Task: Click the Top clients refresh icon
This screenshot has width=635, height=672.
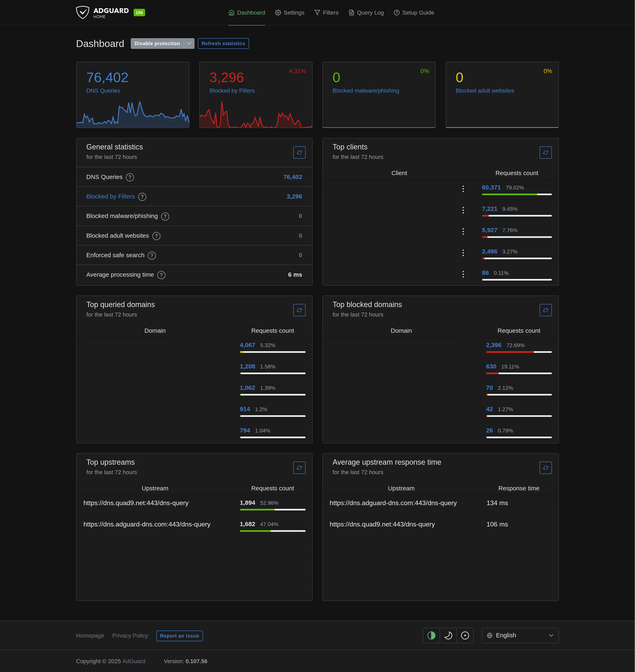Action: pyautogui.click(x=545, y=152)
